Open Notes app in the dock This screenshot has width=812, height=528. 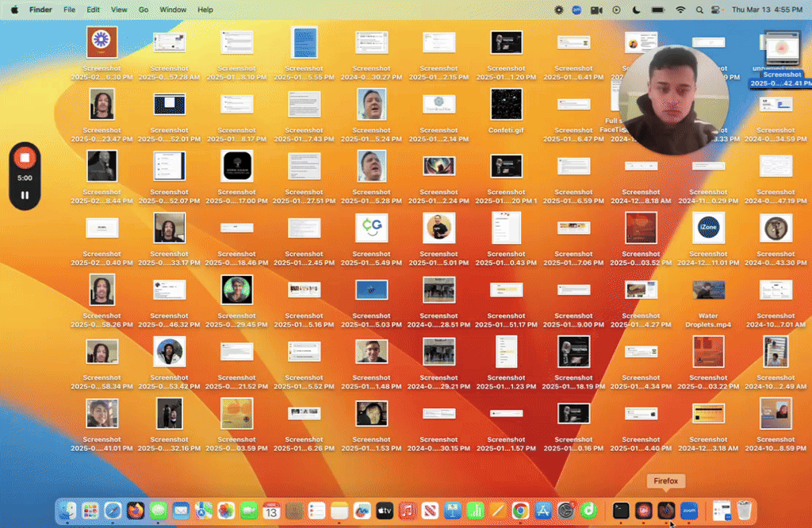pos(339,511)
